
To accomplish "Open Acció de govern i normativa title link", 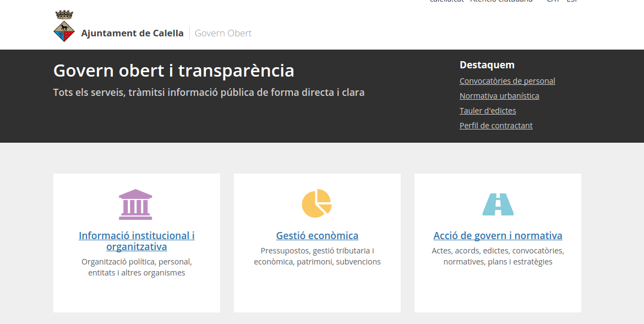I will (x=498, y=236).
